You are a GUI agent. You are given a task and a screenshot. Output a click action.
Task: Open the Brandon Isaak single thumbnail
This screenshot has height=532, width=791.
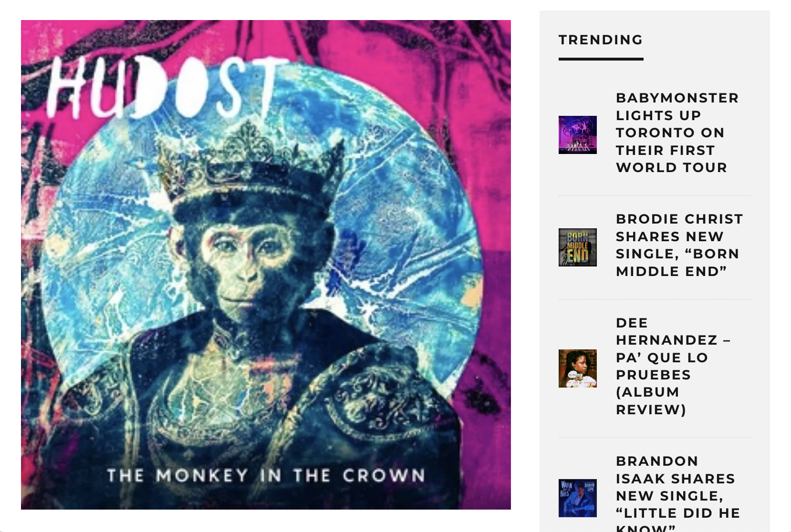point(577,498)
